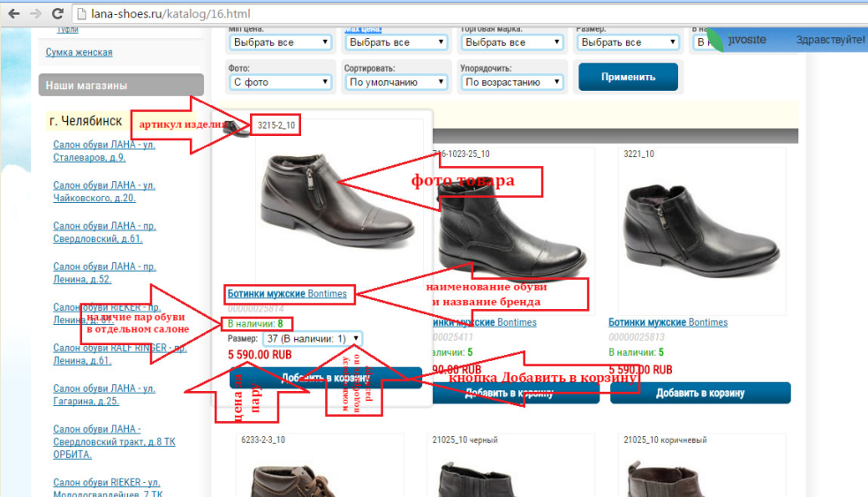Click the 'Ботинки мужские Bontimes' link of item 3215-2_10
The image size is (868, 497).
point(287,293)
